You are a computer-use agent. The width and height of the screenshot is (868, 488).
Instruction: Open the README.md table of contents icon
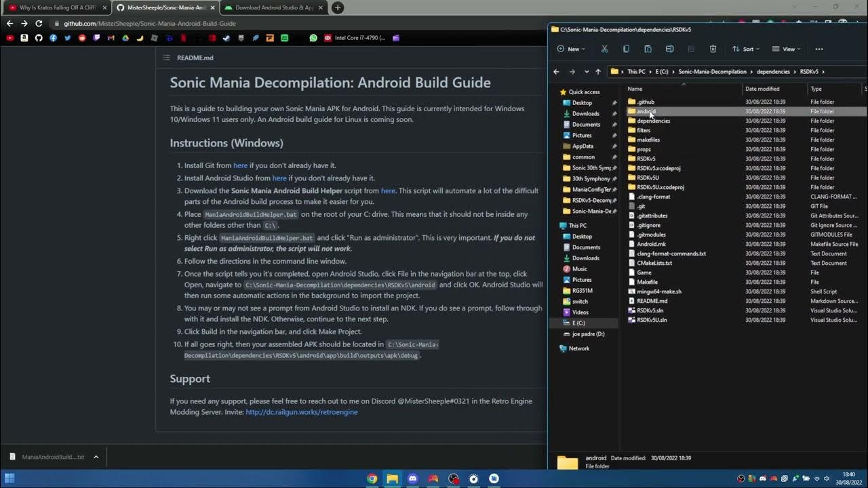166,58
